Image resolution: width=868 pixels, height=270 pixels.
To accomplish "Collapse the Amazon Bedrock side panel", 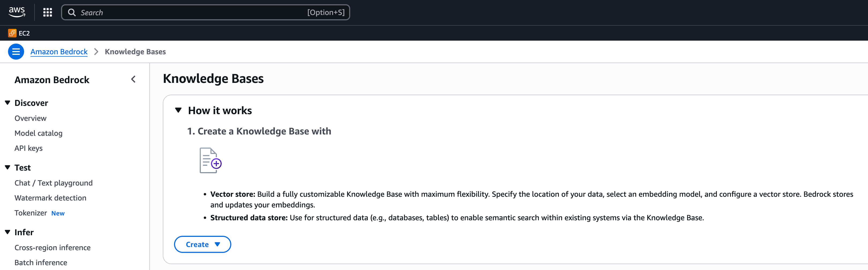I will pyautogui.click(x=133, y=79).
